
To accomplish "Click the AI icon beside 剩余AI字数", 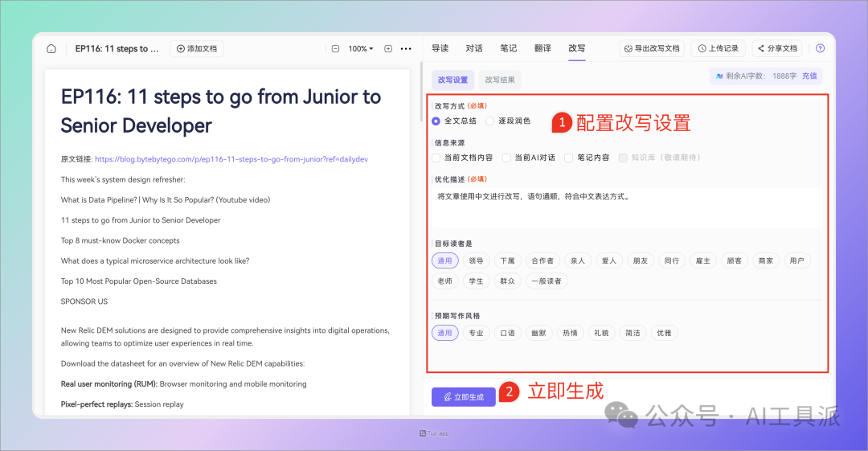I will 719,76.
